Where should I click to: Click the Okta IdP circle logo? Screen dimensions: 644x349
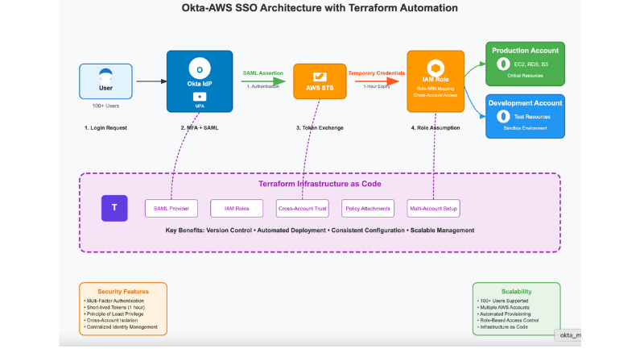coord(200,69)
